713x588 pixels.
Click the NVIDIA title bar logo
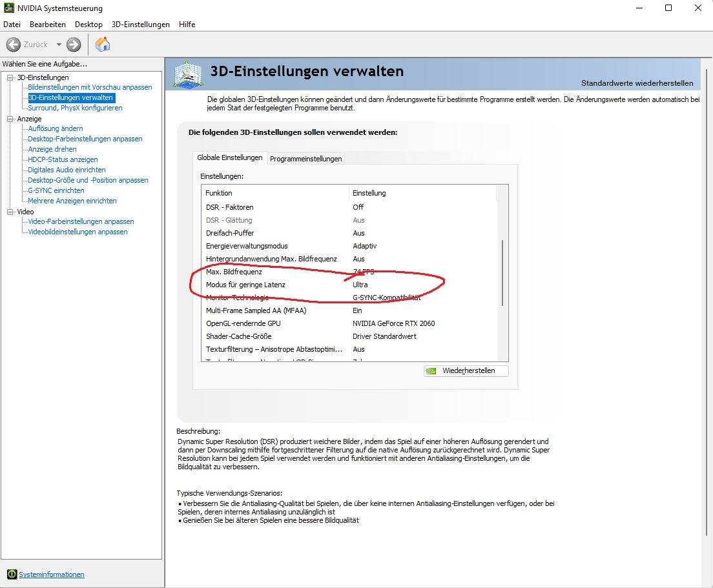click(8, 8)
